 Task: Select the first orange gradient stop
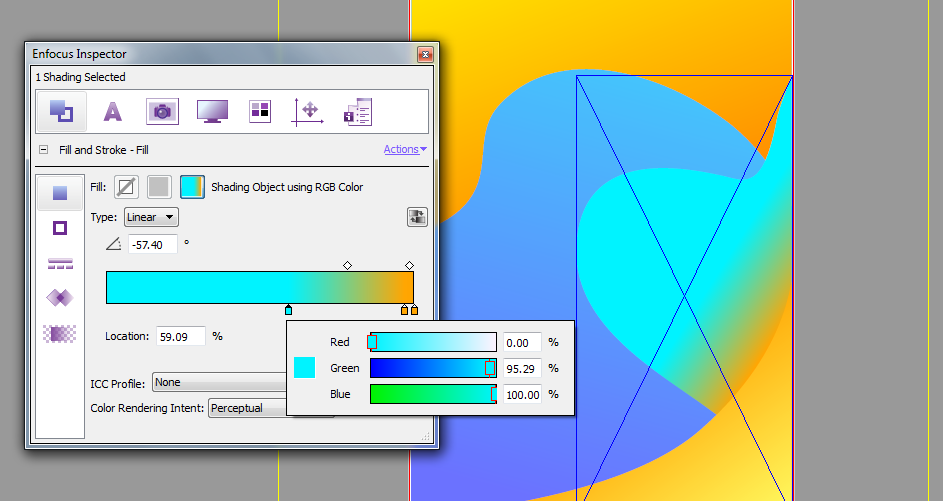click(404, 310)
